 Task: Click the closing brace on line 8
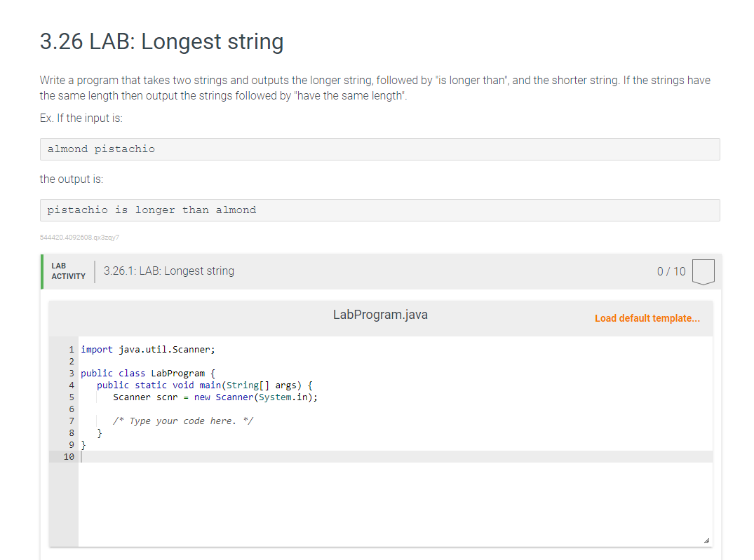pos(100,433)
